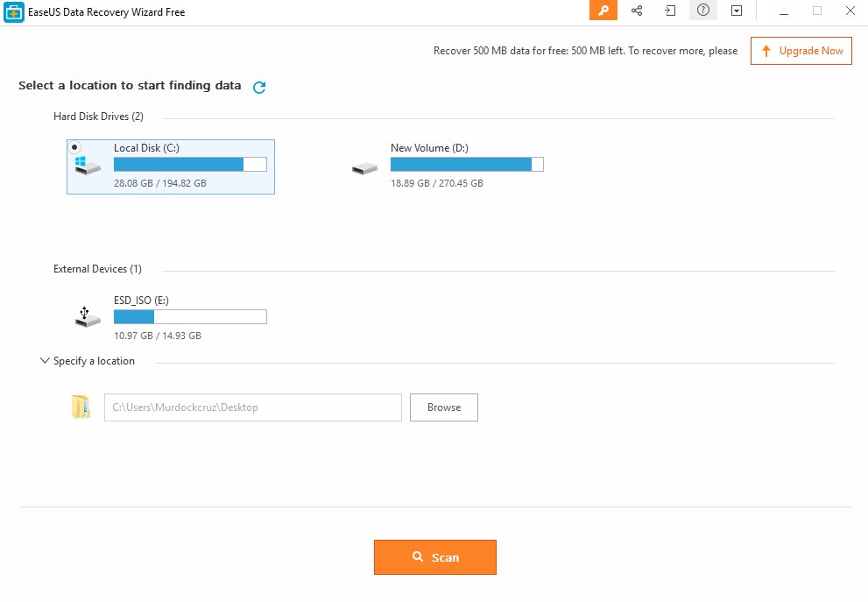Click the import scan status icon

(670, 11)
